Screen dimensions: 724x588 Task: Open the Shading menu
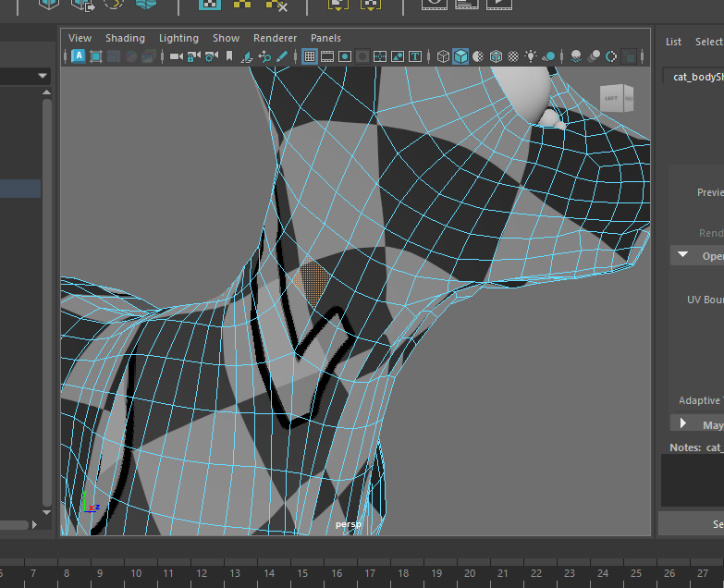pos(125,38)
